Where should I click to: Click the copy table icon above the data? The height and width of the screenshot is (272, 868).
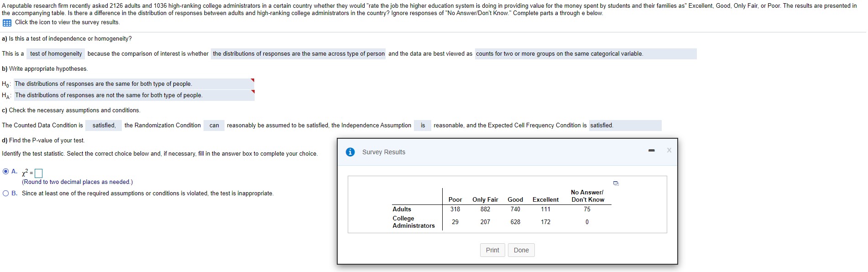click(x=616, y=183)
